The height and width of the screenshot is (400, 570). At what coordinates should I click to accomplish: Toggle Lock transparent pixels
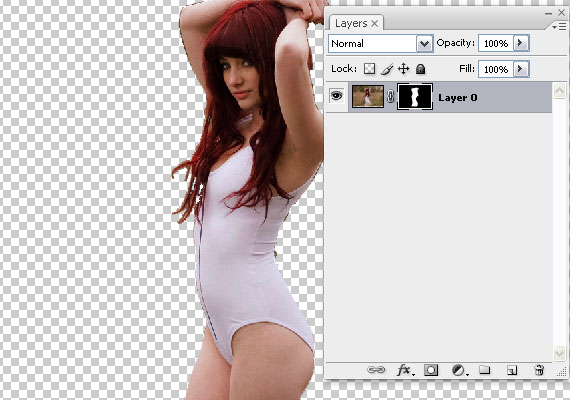point(369,69)
